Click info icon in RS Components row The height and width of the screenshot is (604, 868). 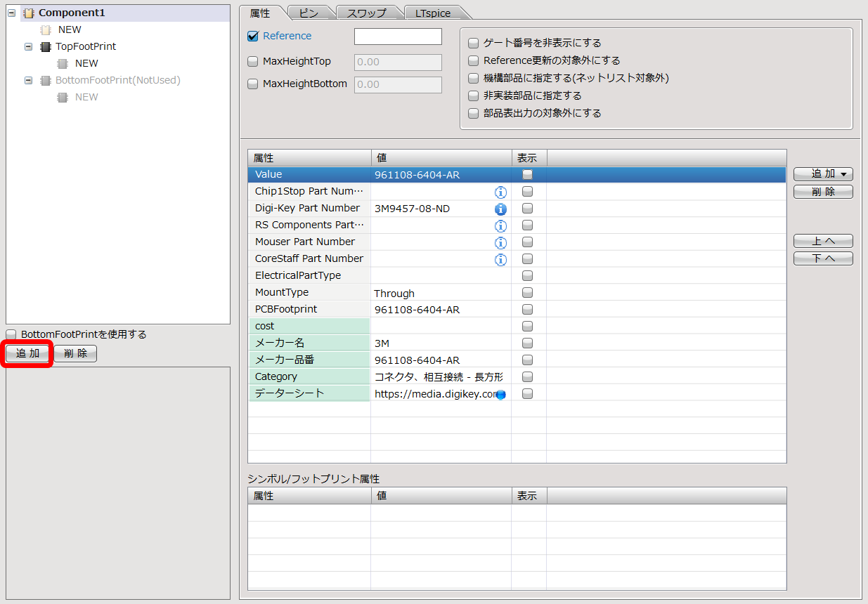pos(500,225)
